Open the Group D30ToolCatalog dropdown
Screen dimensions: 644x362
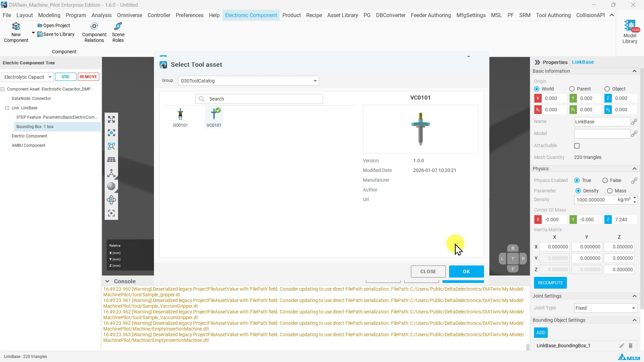pos(249,81)
